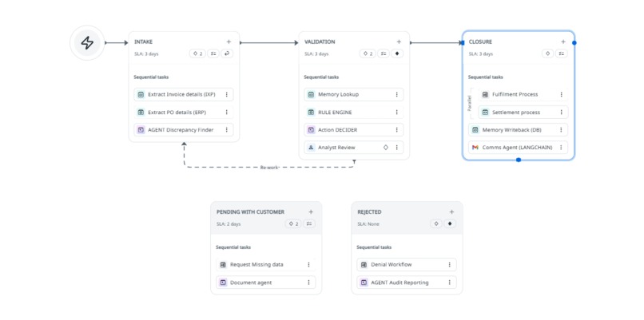
Task: Select the Memory Lookup task
Action: (x=354, y=94)
